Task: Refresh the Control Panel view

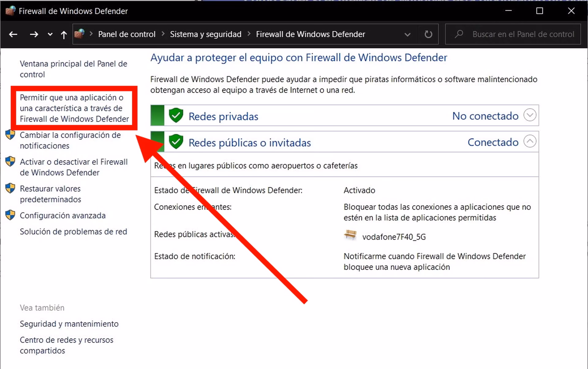Action: point(428,34)
